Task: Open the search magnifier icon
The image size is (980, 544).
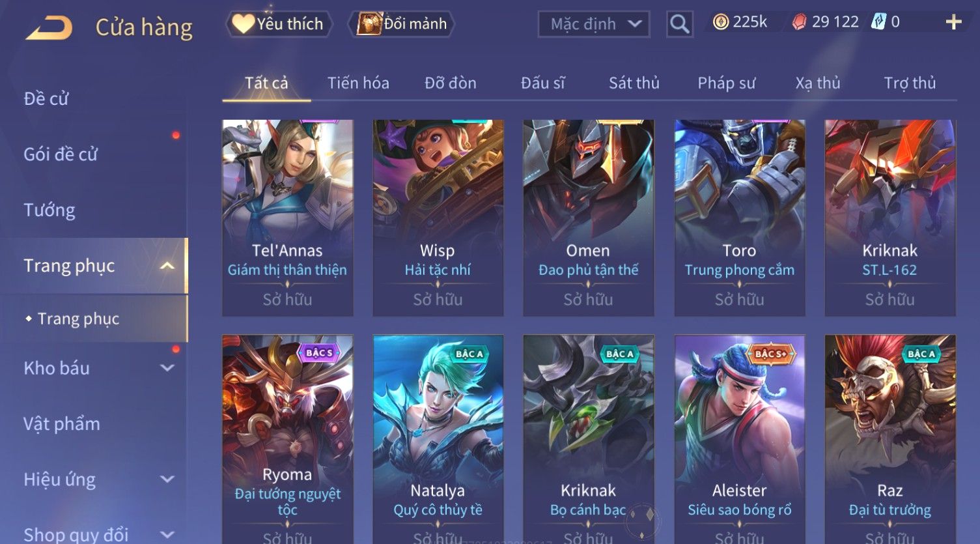Action: click(679, 24)
